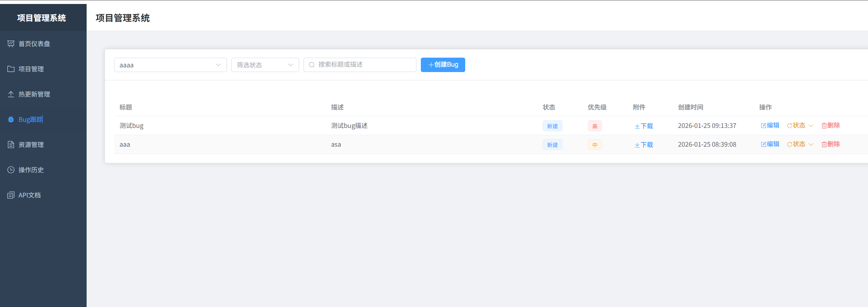Open 状态 dropdown for aaa row
This screenshot has height=307, width=868.
coord(800,144)
